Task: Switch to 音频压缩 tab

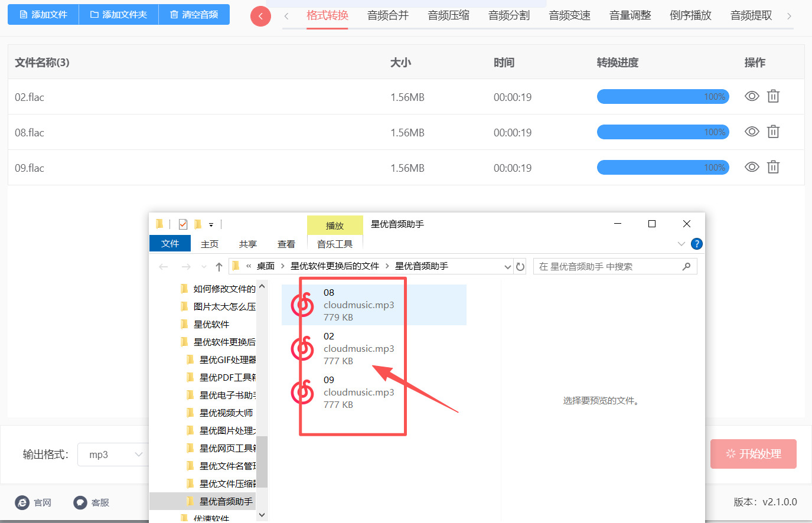Action: (x=448, y=15)
